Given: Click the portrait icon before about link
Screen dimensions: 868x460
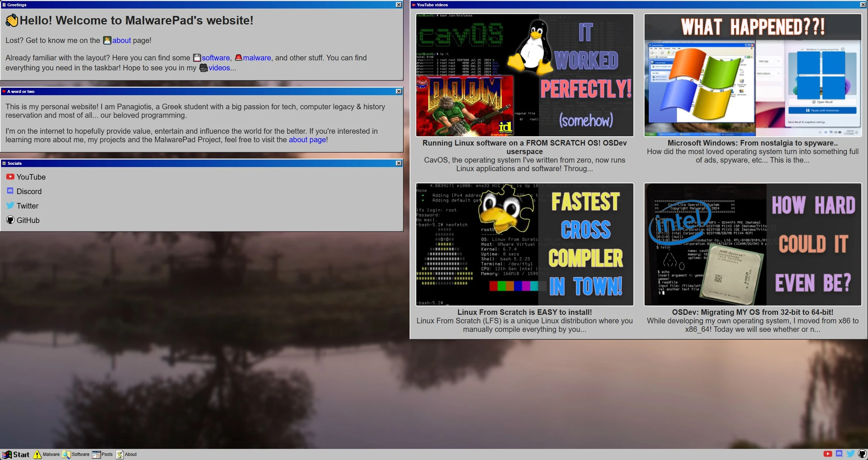Looking at the screenshot, I should pos(107,40).
